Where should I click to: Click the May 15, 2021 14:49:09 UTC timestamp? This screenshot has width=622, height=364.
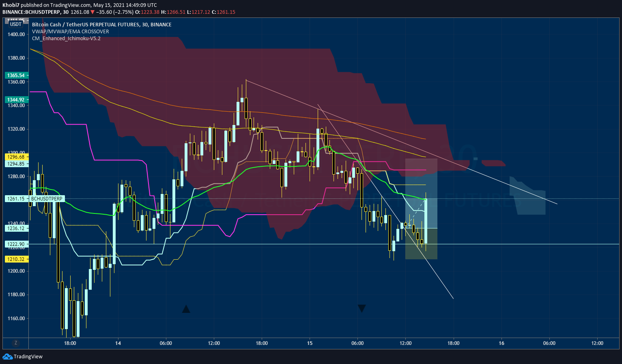pyautogui.click(x=125, y=5)
